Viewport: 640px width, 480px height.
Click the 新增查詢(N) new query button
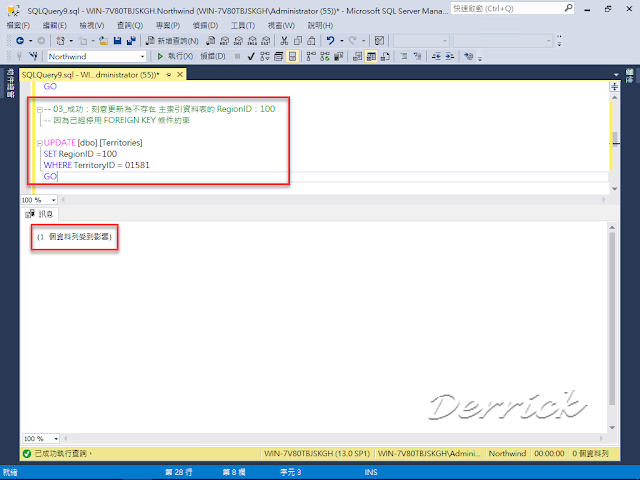[172, 41]
